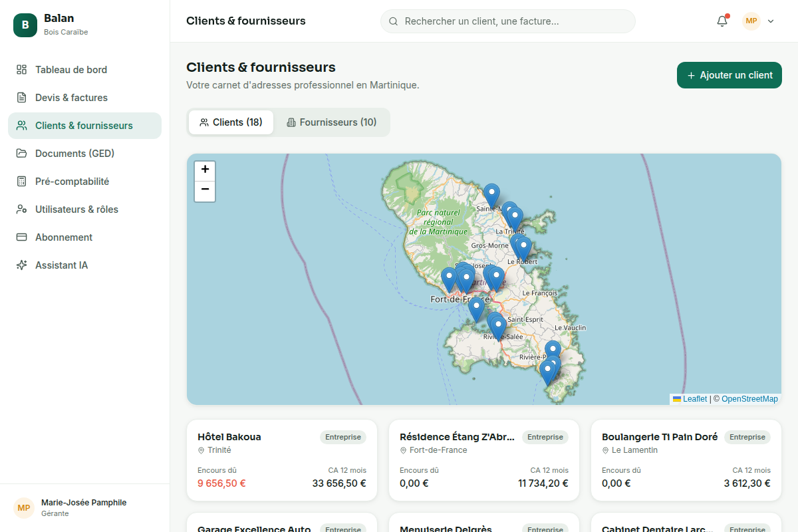Click the Marie-Josée Pamphile name in sidebar
The image size is (798, 532).
84,503
